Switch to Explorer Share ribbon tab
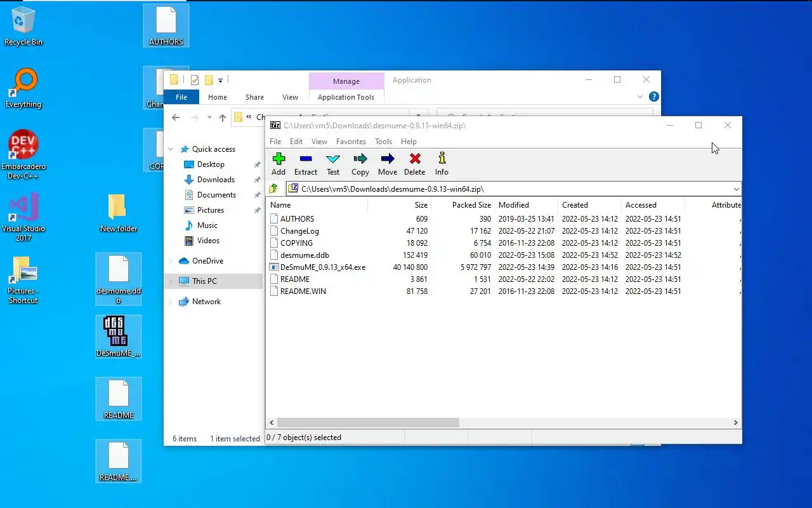The image size is (812, 508). coord(254,97)
